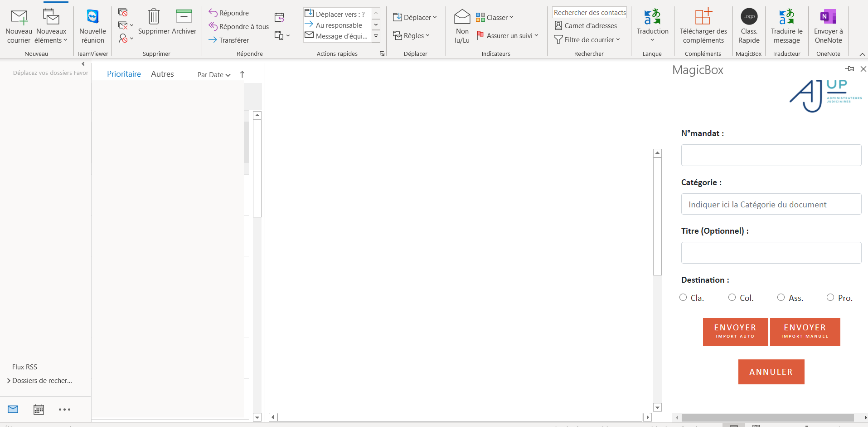
Task: Click the ignore conversation icon
Action: coord(123,12)
